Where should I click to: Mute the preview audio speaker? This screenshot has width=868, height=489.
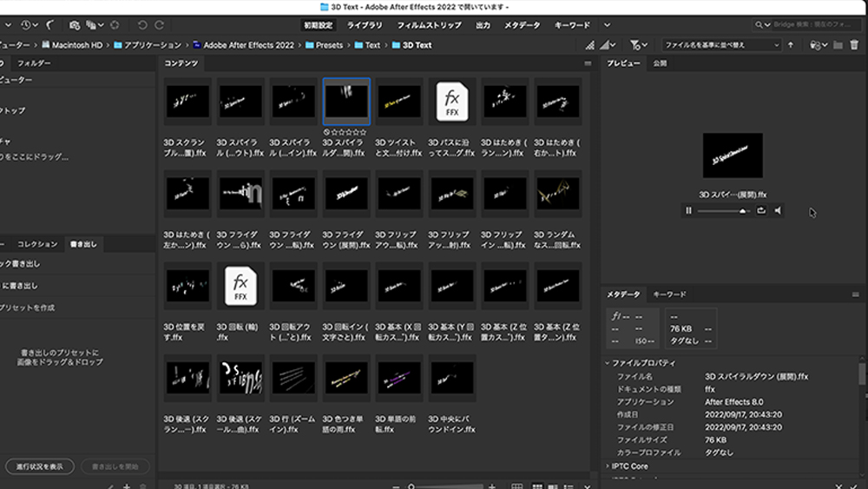(x=778, y=210)
